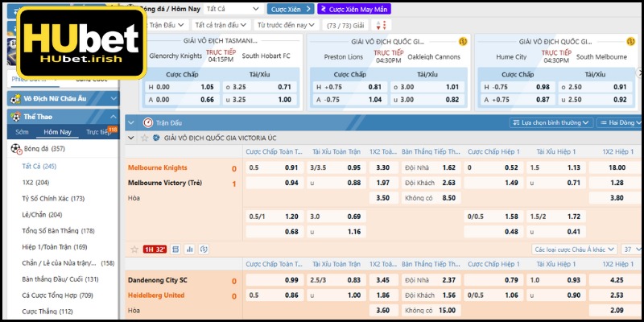Click the trophy icon beside Vô Địch Nữ Châu Âu
The height and width of the screenshot is (322, 644).
(x=16, y=99)
